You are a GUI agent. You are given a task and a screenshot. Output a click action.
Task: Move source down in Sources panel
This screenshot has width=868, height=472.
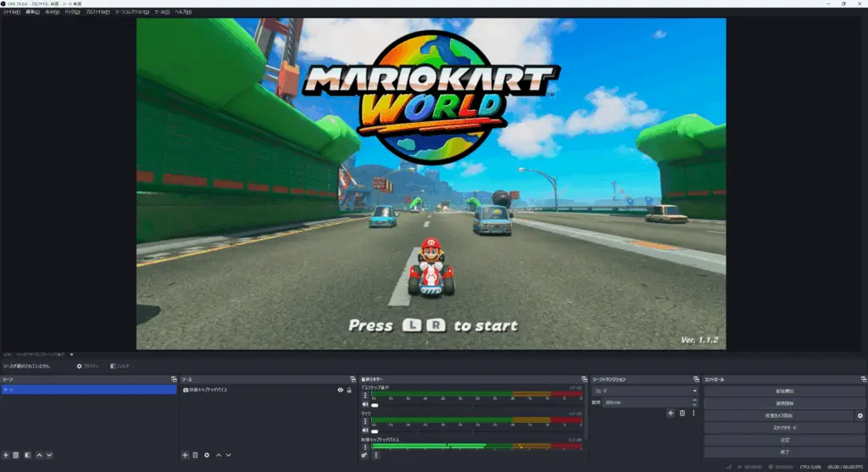[x=229, y=455]
